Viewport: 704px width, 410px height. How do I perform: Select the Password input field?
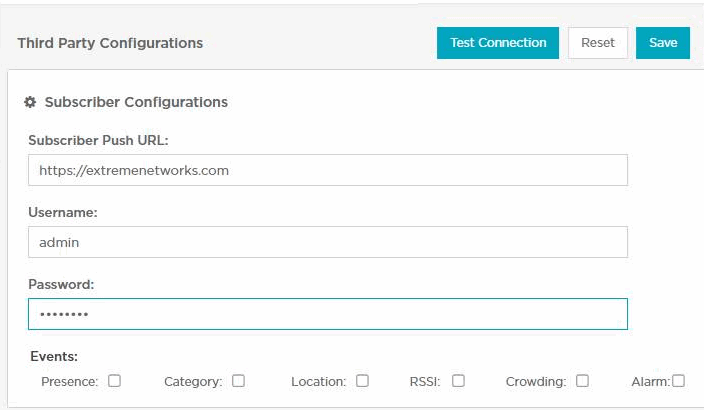[x=327, y=314]
